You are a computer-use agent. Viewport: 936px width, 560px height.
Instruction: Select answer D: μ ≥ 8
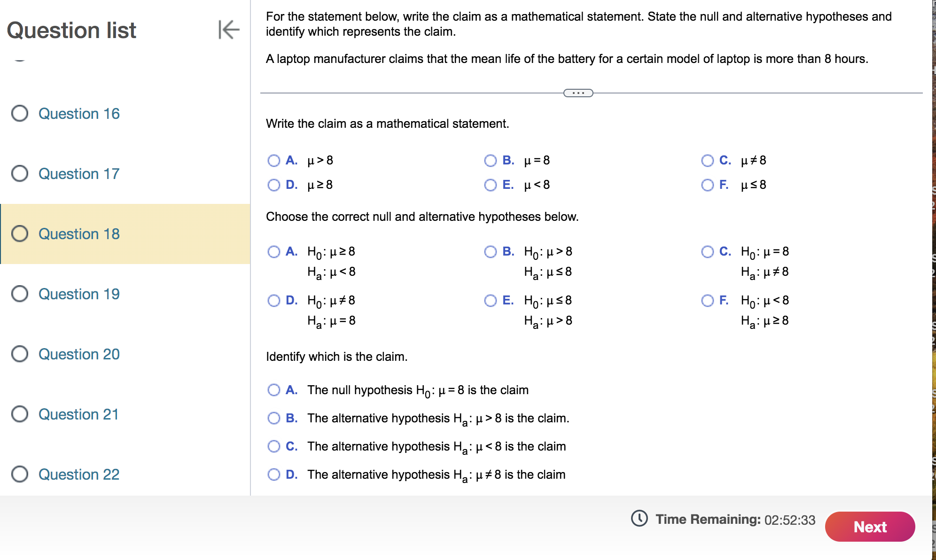pos(274,185)
